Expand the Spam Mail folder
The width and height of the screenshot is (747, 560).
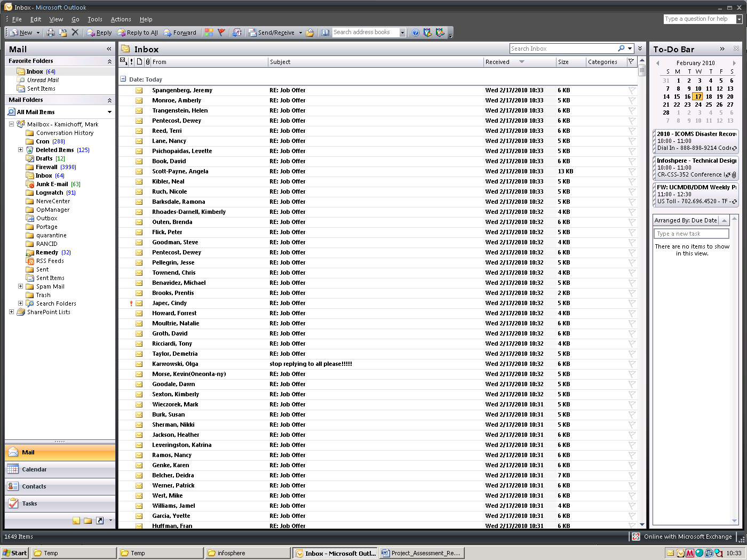[20, 286]
